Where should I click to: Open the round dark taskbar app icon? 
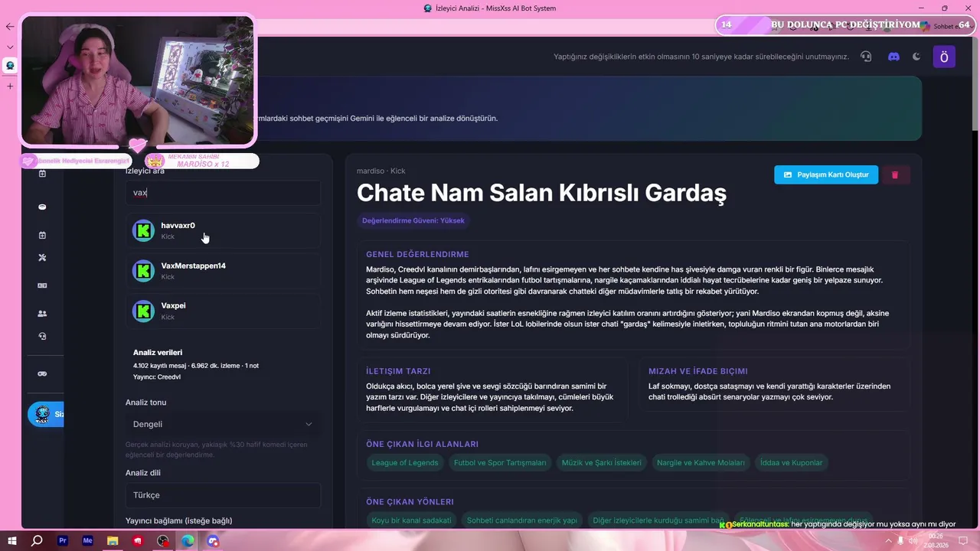(163, 541)
